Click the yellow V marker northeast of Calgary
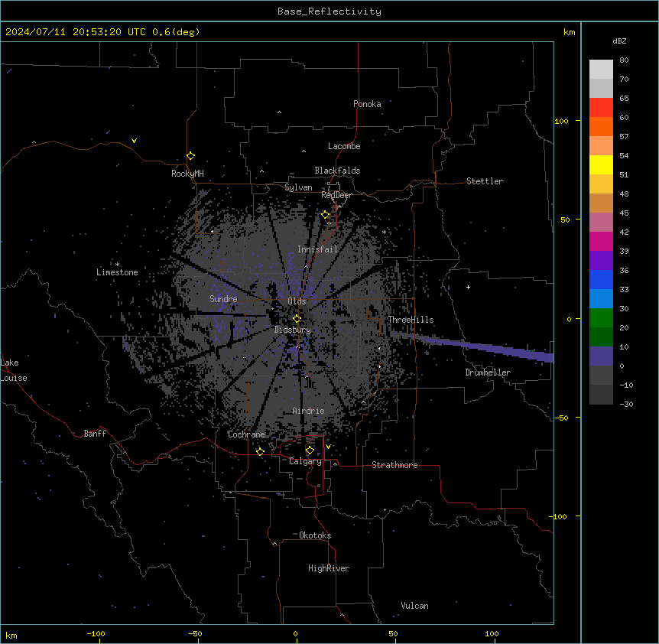This screenshot has width=659, height=644. 328,447
